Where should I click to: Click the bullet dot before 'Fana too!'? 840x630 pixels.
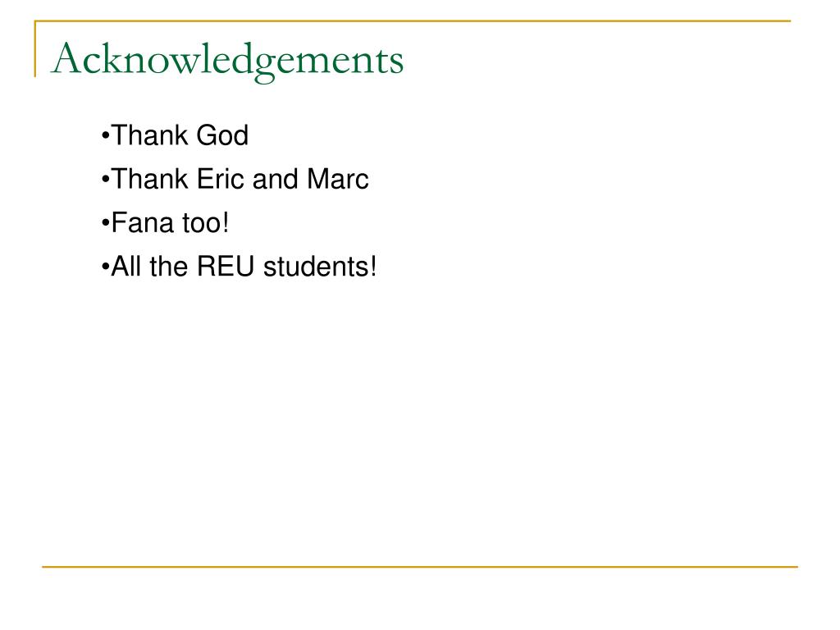(105, 223)
